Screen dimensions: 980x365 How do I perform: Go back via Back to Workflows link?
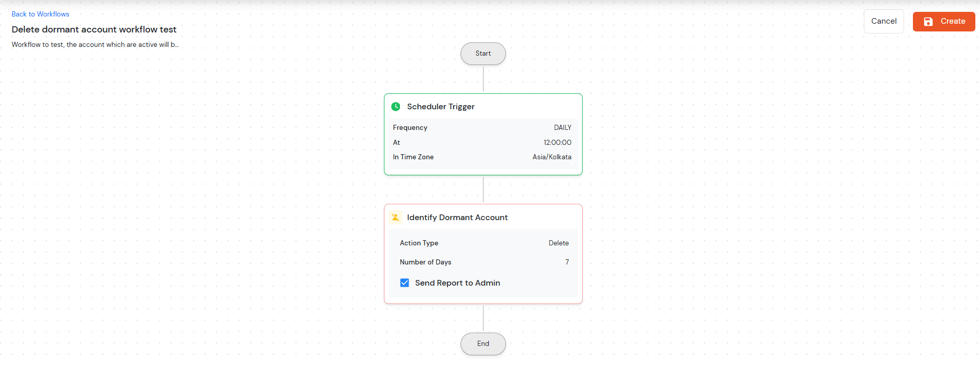click(x=40, y=14)
